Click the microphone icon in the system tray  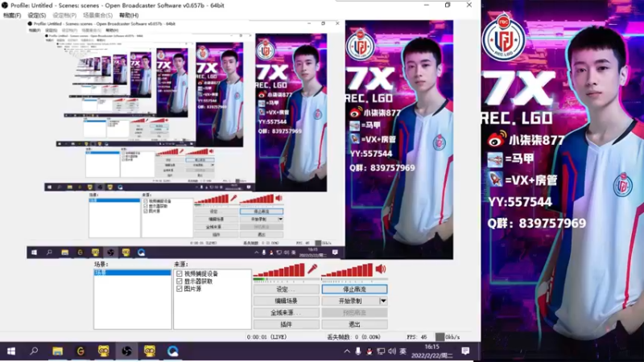coord(358,352)
